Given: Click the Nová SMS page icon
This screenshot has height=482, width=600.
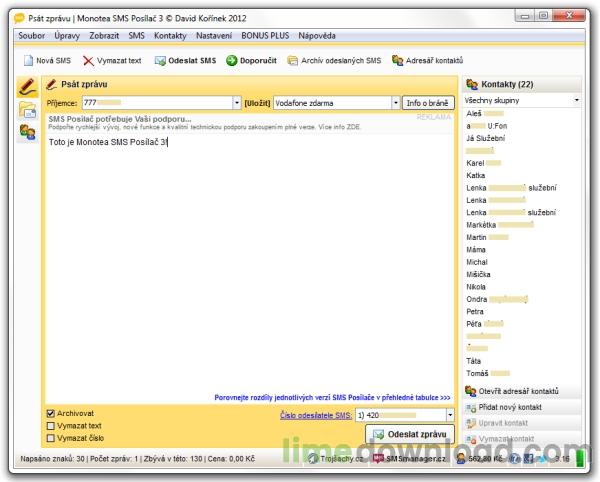Looking at the screenshot, I should click(x=28, y=60).
